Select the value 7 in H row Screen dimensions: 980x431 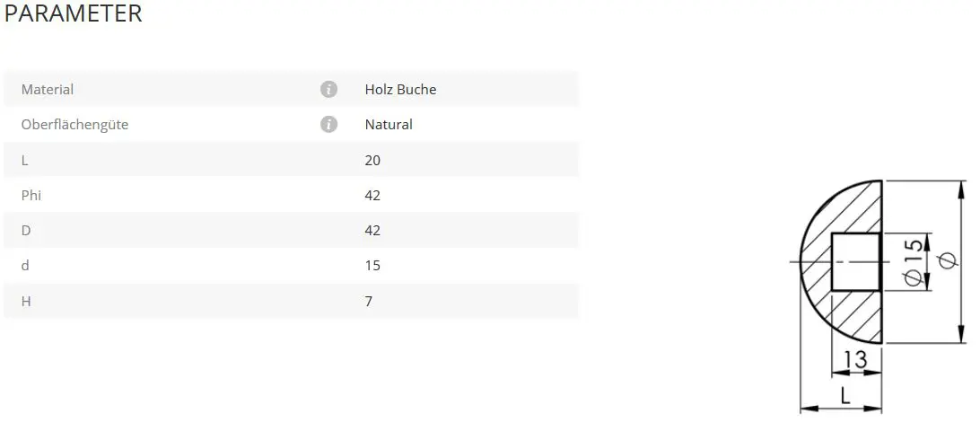[x=369, y=302]
